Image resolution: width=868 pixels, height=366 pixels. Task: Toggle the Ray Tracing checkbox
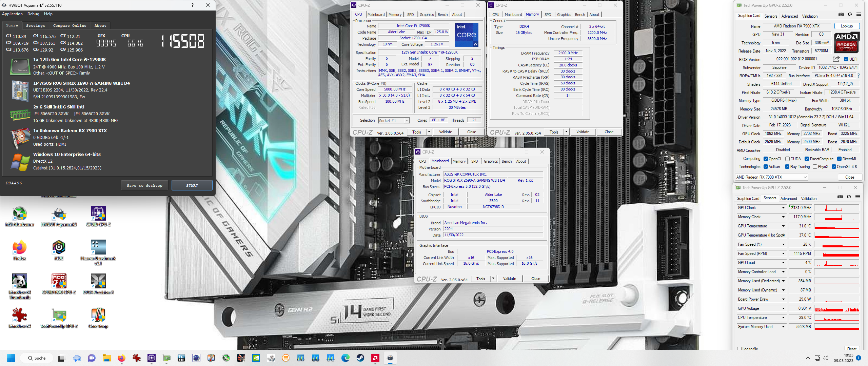click(x=787, y=167)
